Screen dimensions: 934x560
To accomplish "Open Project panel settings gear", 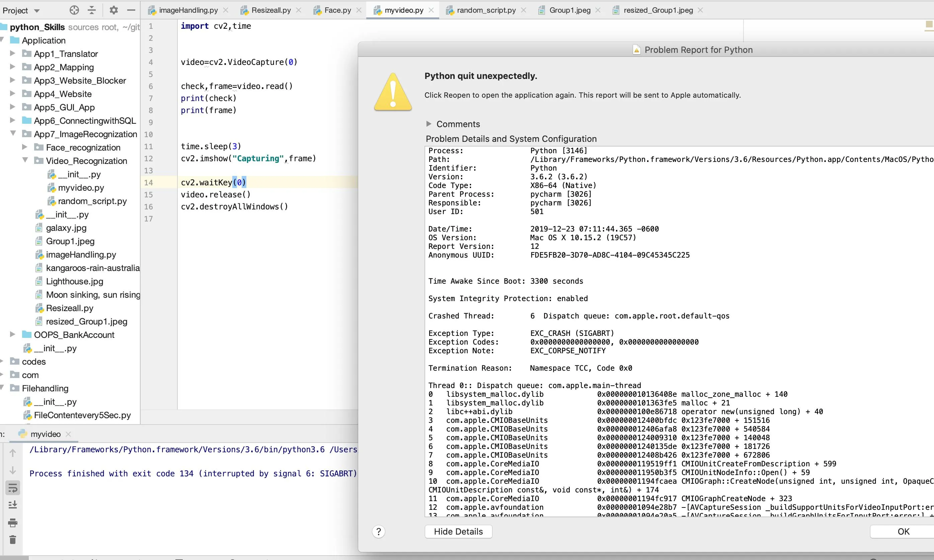I will point(113,10).
